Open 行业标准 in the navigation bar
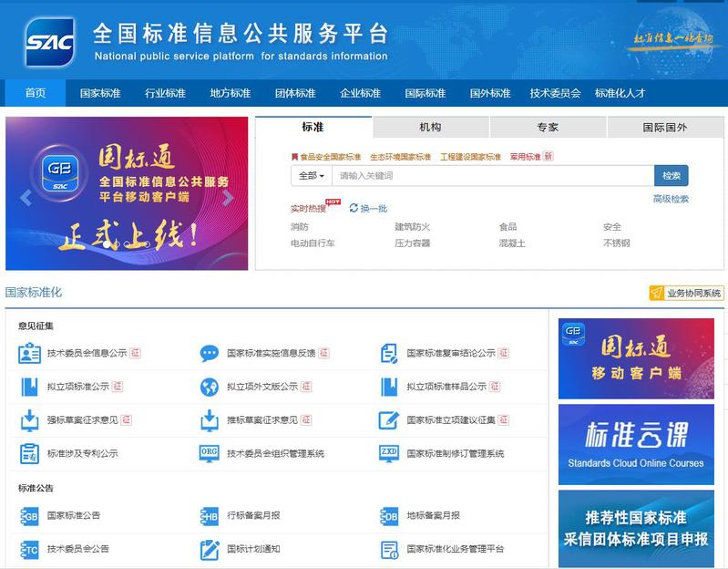 click(165, 93)
